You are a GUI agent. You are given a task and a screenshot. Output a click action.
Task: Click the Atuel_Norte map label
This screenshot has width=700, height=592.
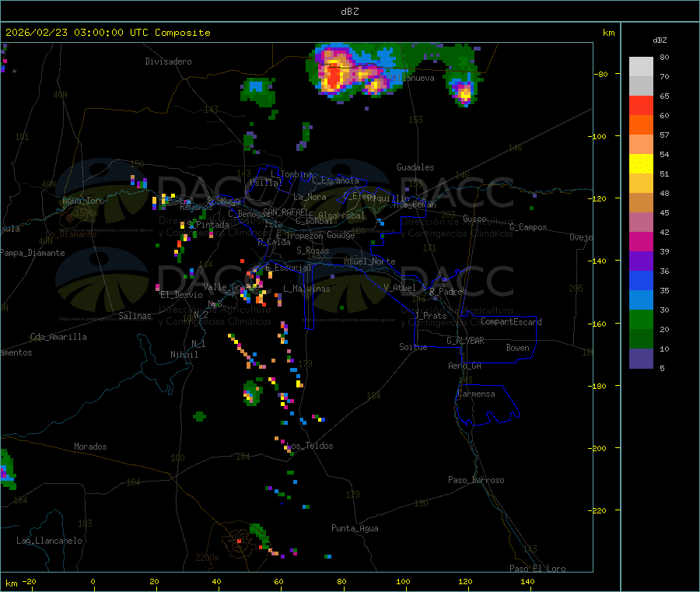coord(369,261)
